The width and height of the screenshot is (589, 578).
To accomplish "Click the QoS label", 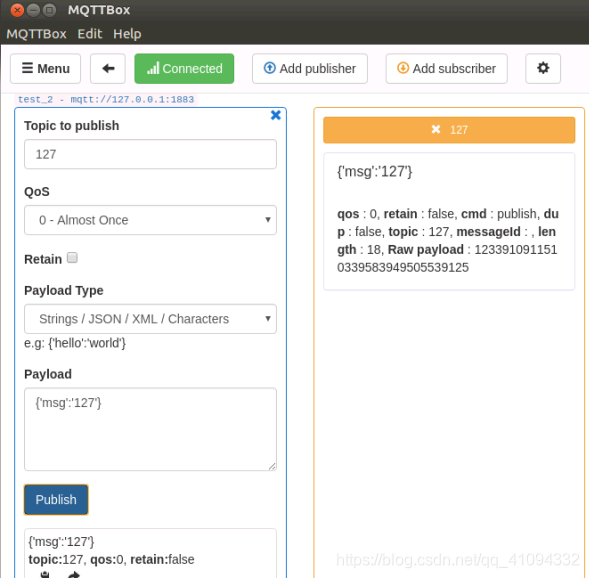I will tap(37, 192).
